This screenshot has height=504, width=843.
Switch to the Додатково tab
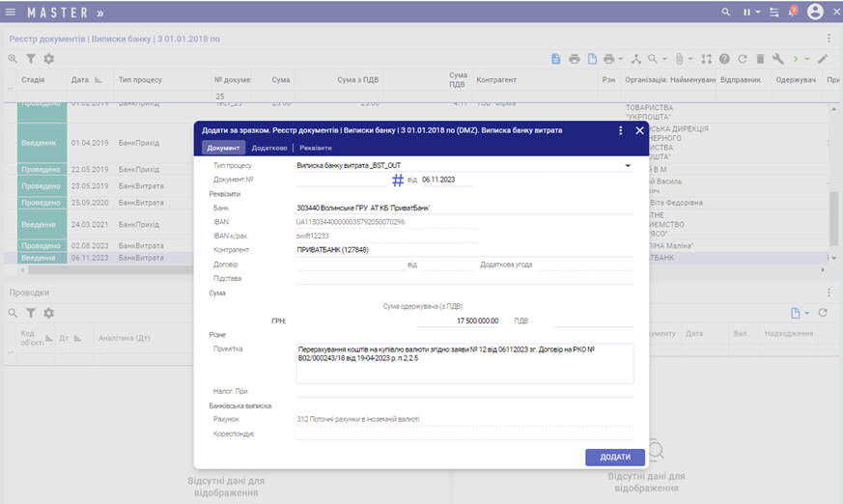269,148
